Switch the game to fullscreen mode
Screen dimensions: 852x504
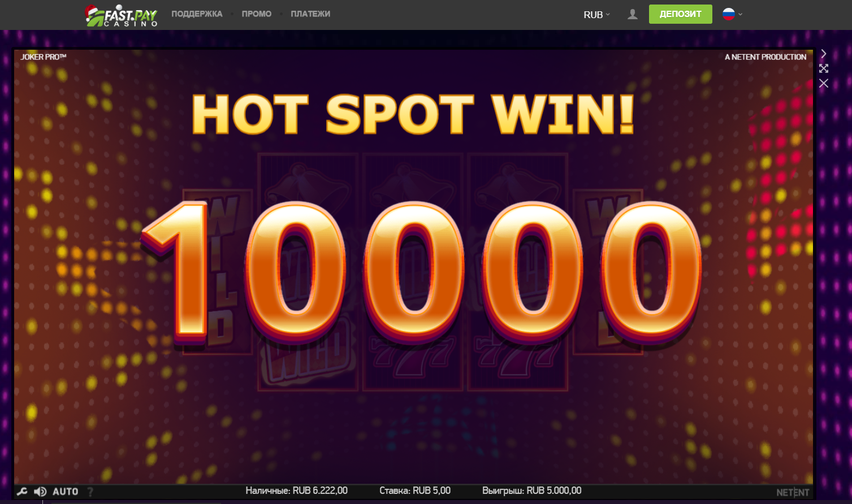tap(824, 68)
